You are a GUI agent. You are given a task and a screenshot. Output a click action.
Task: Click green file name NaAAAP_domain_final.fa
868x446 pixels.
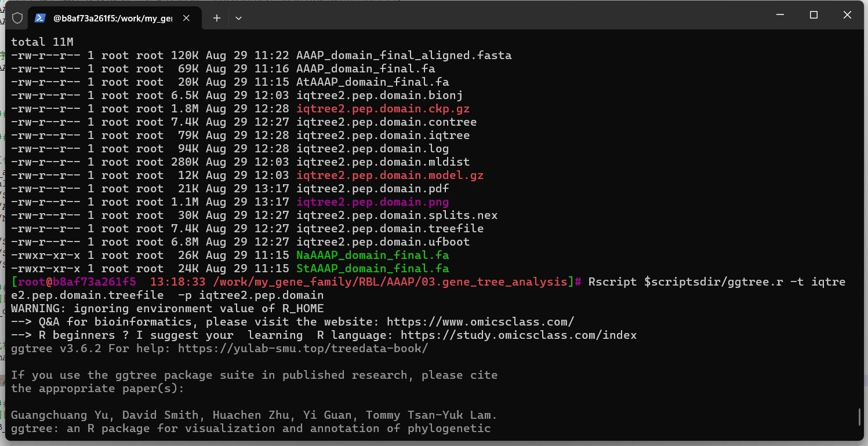coord(372,255)
